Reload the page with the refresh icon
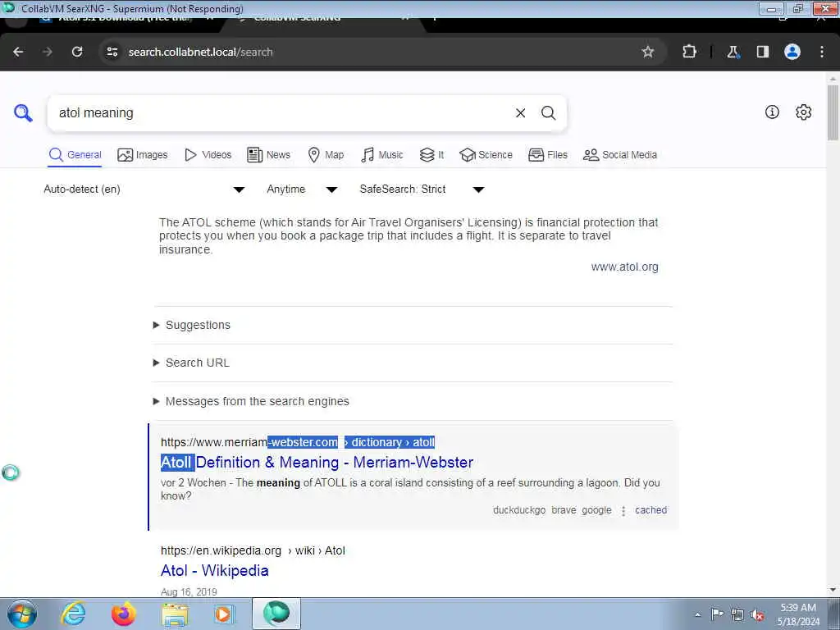The width and height of the screenshot is (840, 630). coord(77,52)
